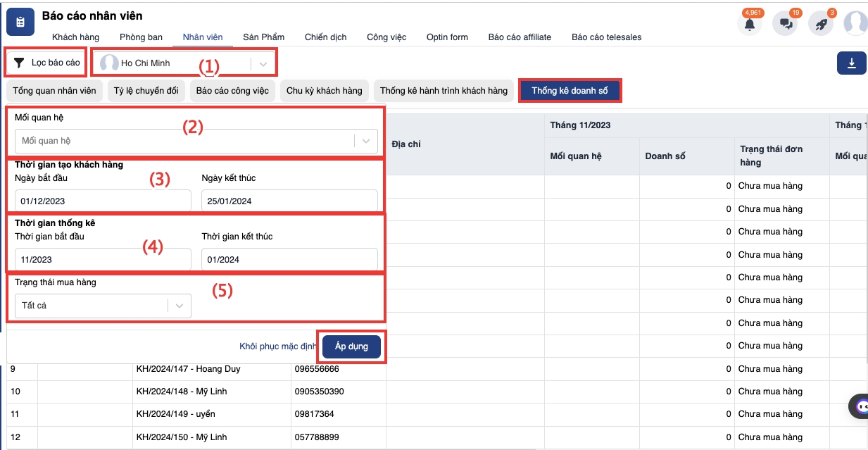Switch to the Khách hàng tab
Image resolution: width=868 pixels, height=450 pixels.
coord(75,37)
